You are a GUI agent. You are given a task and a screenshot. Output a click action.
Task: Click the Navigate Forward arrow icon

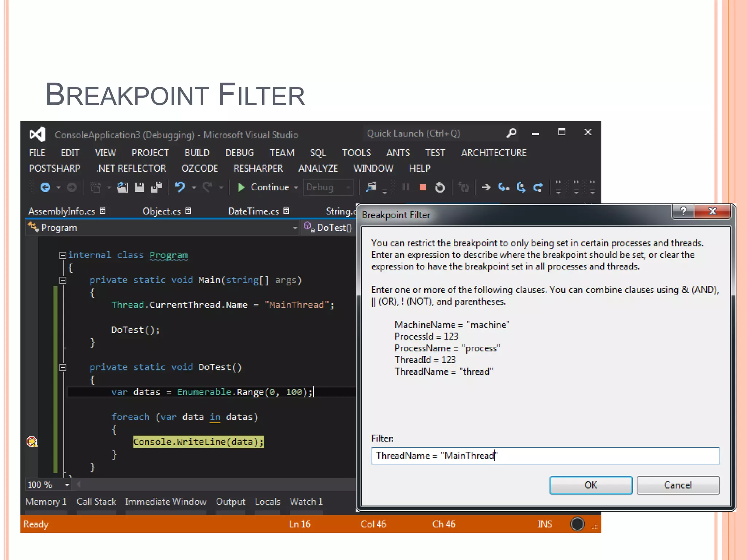[72, 187]
